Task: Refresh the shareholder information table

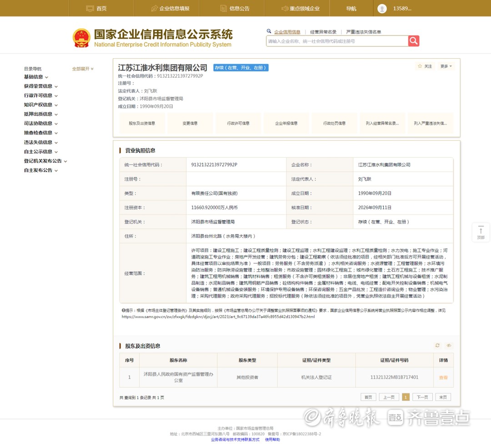Action: click(437, 346)
